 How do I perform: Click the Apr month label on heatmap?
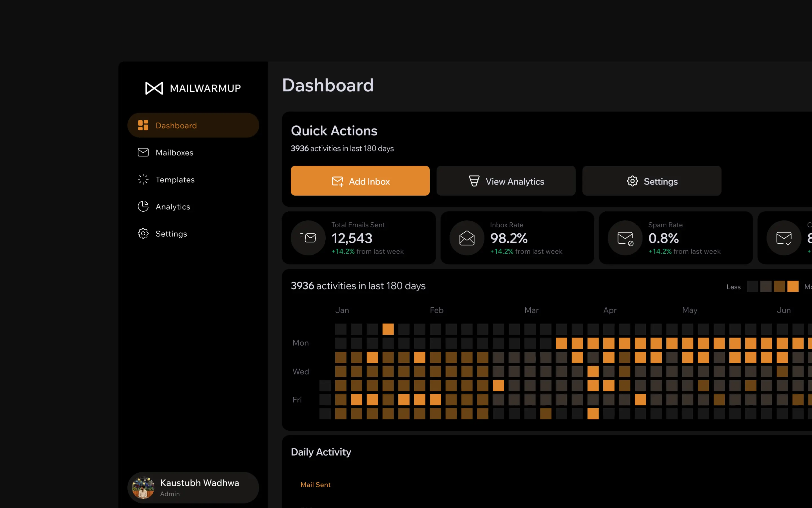[x=610, y=310]
